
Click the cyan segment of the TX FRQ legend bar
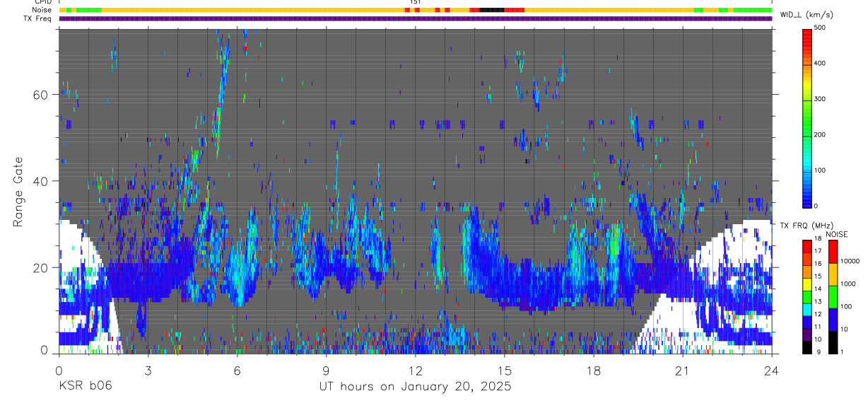click(807, 310)
